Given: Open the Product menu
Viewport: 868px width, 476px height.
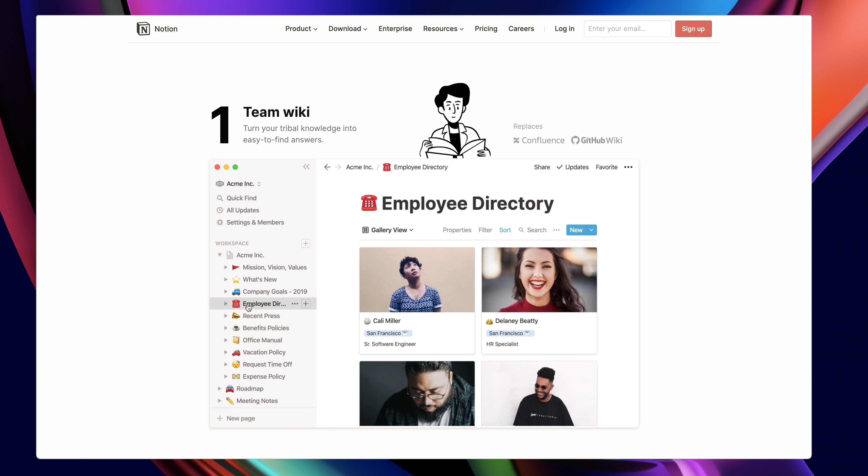Looking at the screenshot, I should pos(301,29).
